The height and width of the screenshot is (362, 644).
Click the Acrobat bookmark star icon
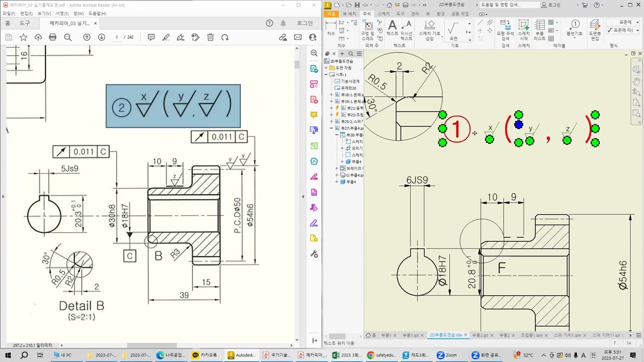(23, 37)
